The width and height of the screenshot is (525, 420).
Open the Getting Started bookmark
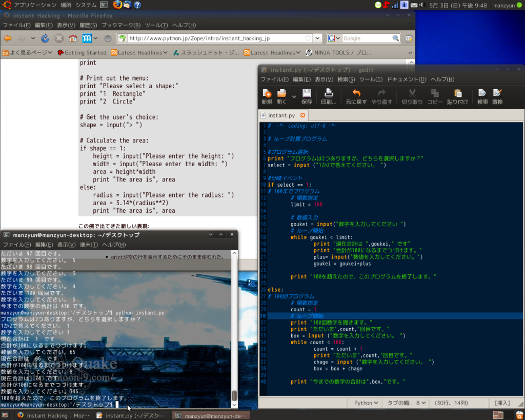82,53
